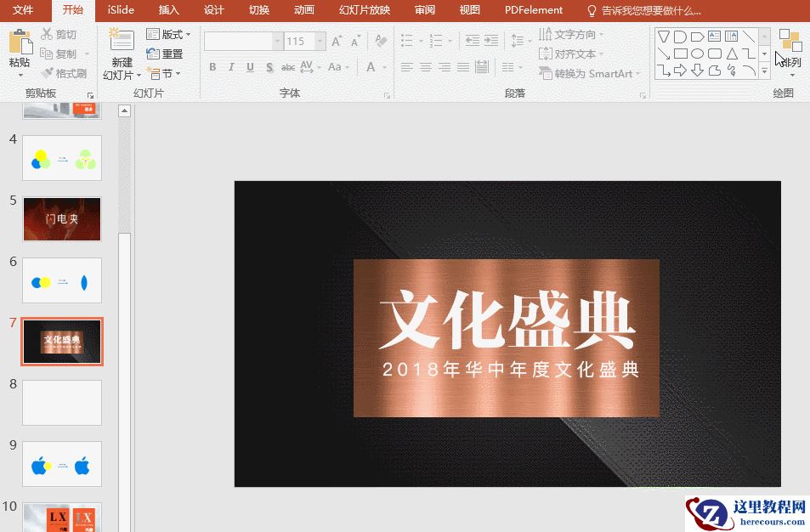Select slide 5 thumbnail with 闪电 text

tap(62, 219)
